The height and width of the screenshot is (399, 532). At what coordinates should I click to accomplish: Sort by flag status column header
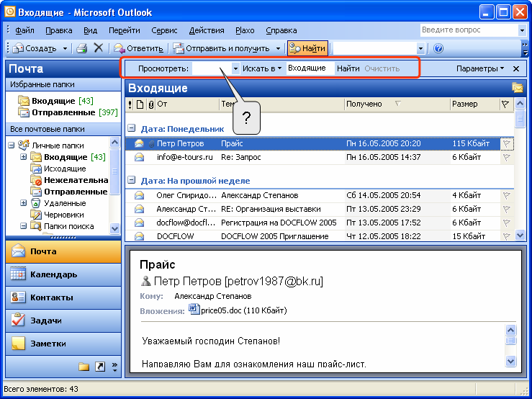[x=505, y=104]
